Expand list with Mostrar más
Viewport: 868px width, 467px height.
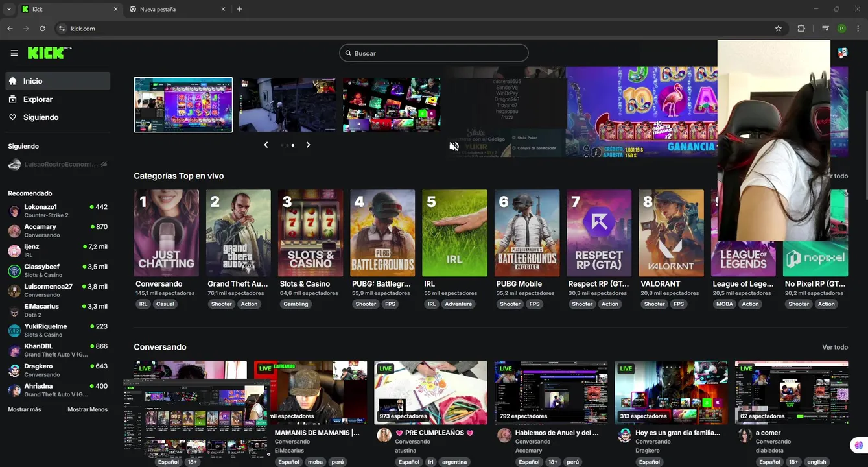(x=24, y=409)
